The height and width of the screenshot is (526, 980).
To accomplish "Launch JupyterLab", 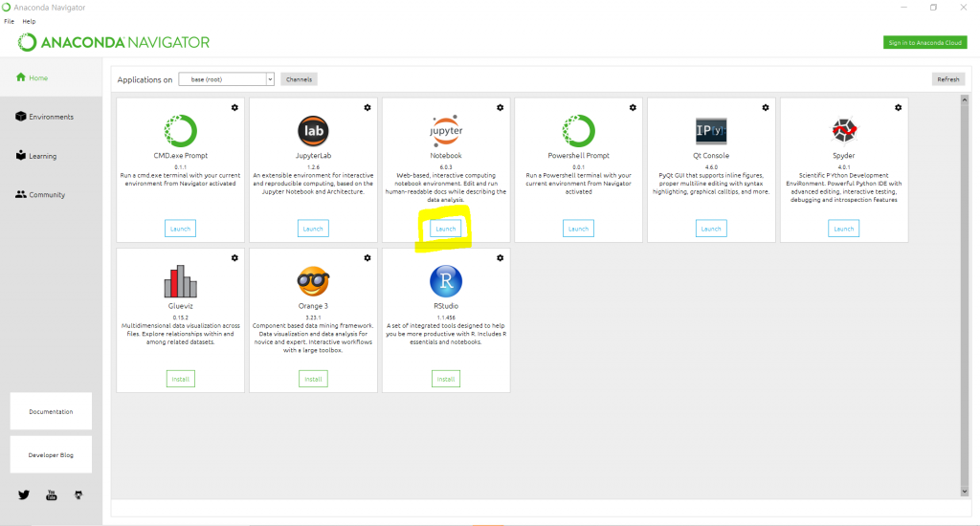I will coord(313,229).
